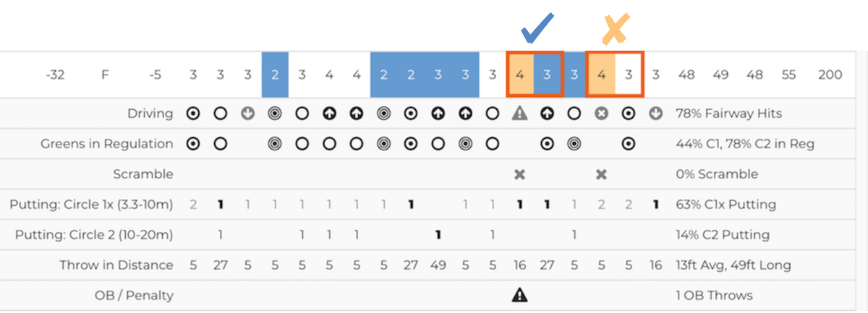Select the Scramble X beneath the orange-crossed box
Viewport: 868px width, 313px height.
(x=601, y=174)
